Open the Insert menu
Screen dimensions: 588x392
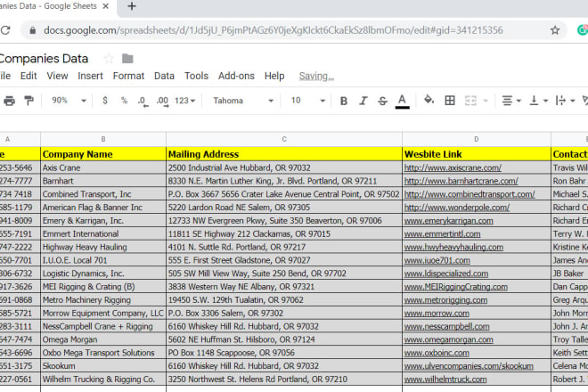[x=90, y=76]
